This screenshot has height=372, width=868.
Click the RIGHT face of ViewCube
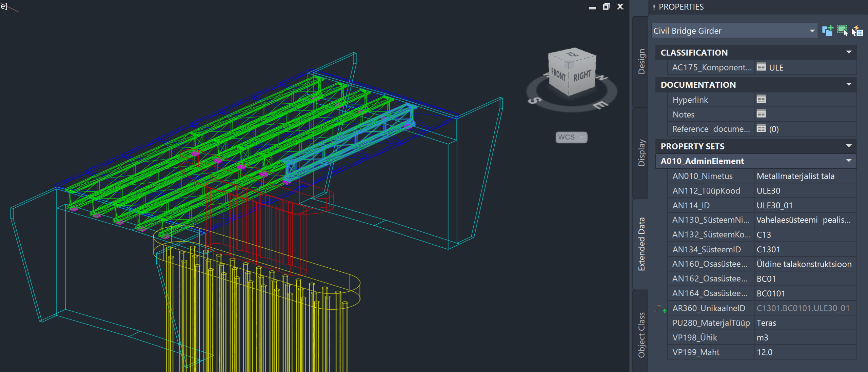pos(582,76)
